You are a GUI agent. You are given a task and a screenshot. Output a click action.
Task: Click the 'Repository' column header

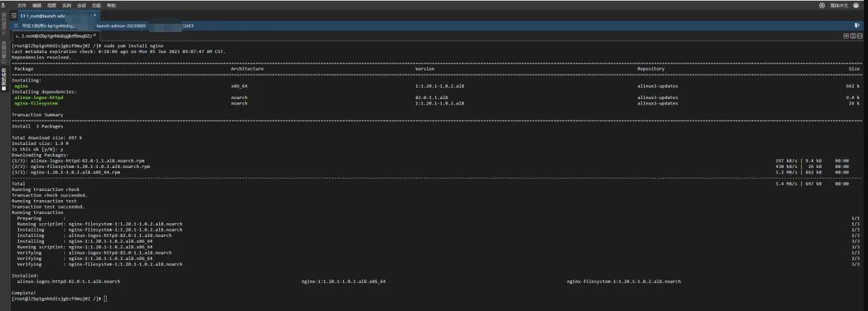[651, 68]
